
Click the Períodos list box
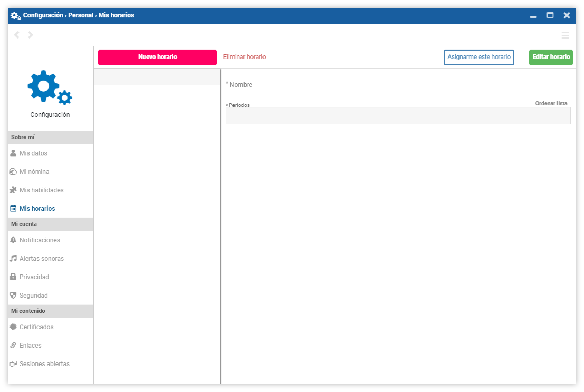398,116
